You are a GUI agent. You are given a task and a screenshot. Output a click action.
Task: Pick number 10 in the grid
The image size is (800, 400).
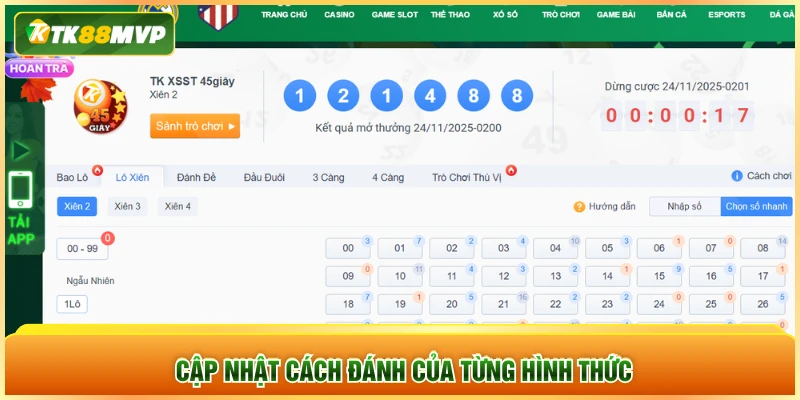click(400, 277)
